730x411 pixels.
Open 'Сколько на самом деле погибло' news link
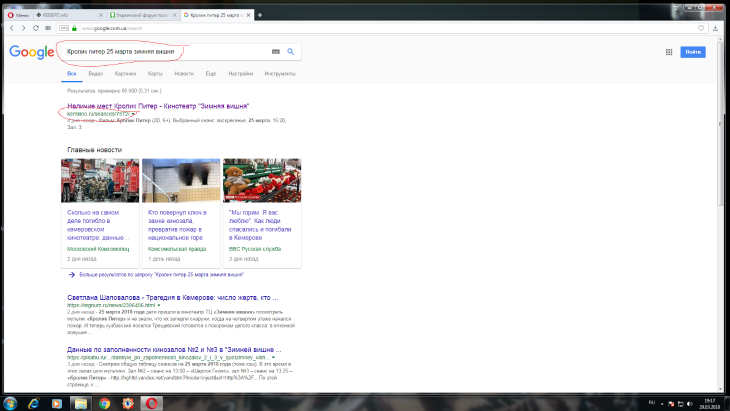(98, 225)
